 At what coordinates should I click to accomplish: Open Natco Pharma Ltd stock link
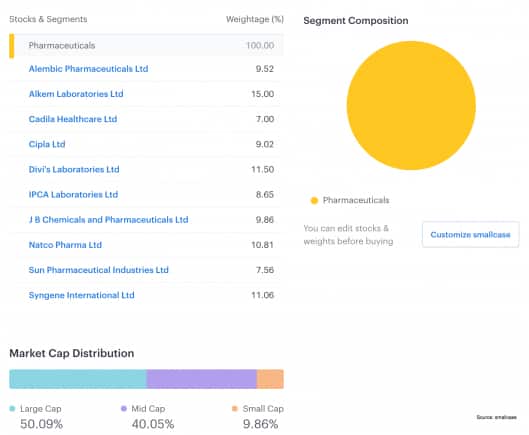(65, 245)
